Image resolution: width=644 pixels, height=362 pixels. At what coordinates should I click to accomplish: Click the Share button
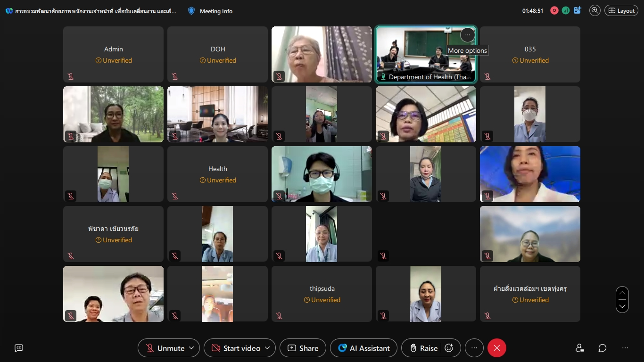coord(303,348)
